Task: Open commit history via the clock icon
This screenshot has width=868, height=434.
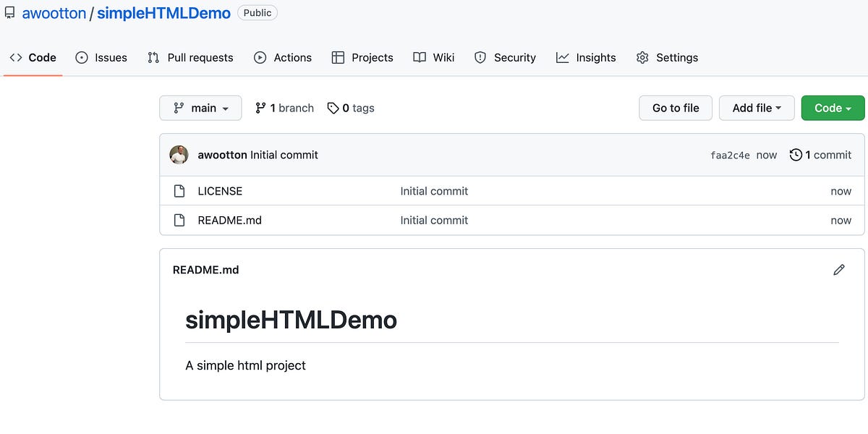Action: coord(796,154)
